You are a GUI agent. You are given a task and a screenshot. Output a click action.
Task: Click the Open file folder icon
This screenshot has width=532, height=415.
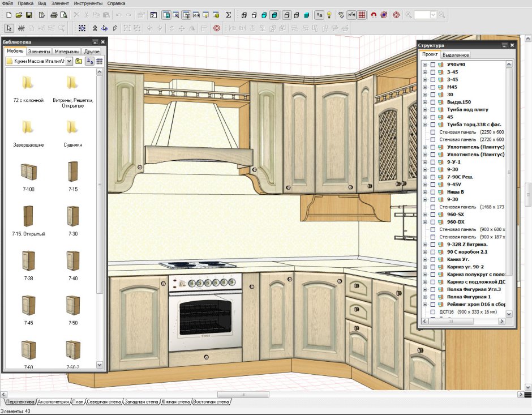19,14
